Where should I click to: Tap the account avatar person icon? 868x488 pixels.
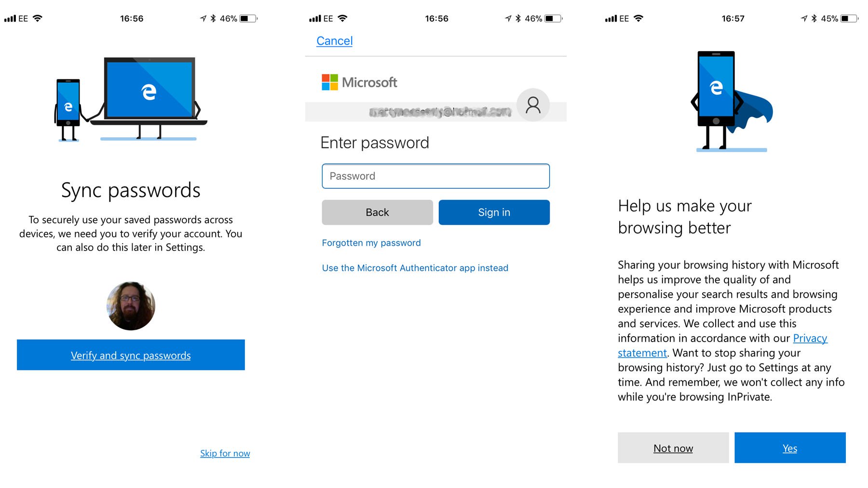[x=533, y=105]
